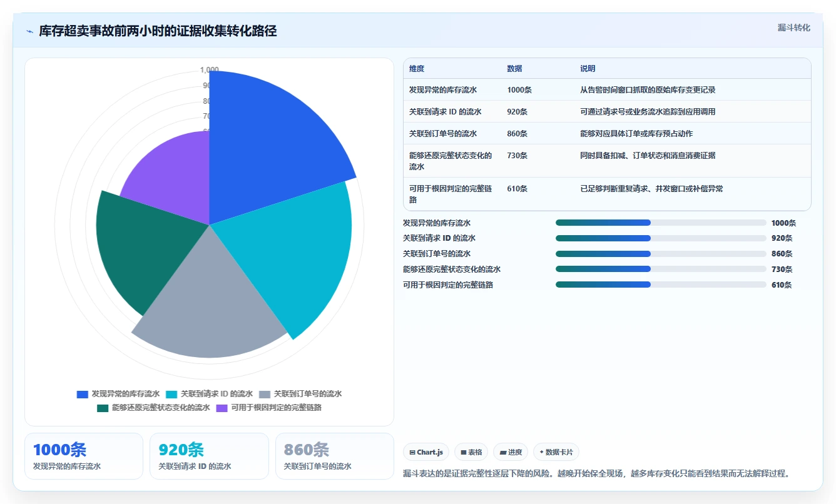Click the 漏斗转化 label in header
The width and height of the screenshot is (836, 504).
tap(793, 28)
